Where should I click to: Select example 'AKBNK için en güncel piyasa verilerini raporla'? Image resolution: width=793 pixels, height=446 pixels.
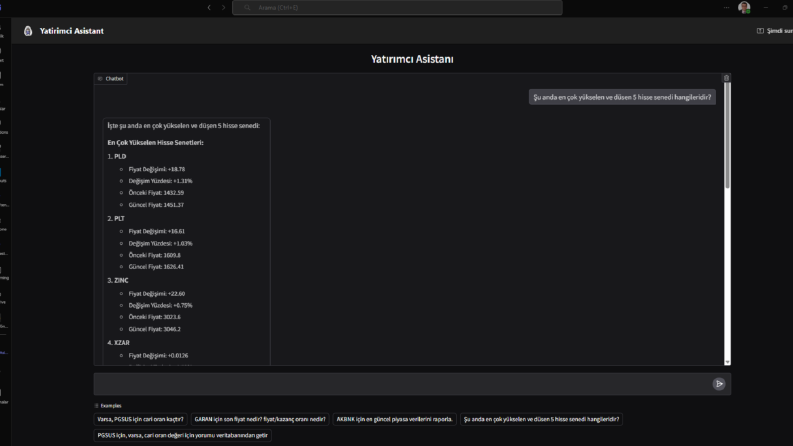pos(394,419)
